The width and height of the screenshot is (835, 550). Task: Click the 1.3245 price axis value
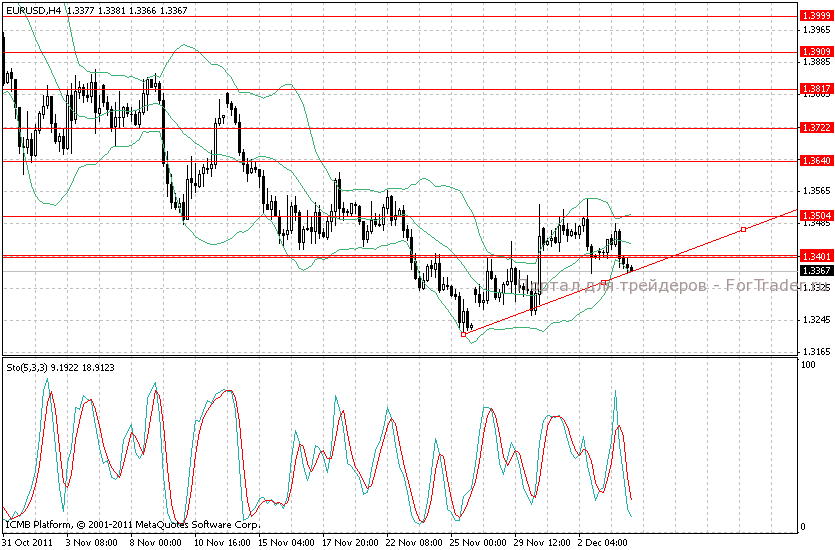coord(817,320)
